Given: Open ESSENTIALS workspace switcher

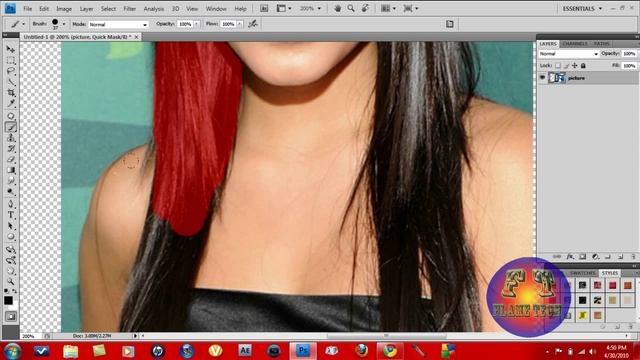Looking at the screenshot, I should click(582, 8).
